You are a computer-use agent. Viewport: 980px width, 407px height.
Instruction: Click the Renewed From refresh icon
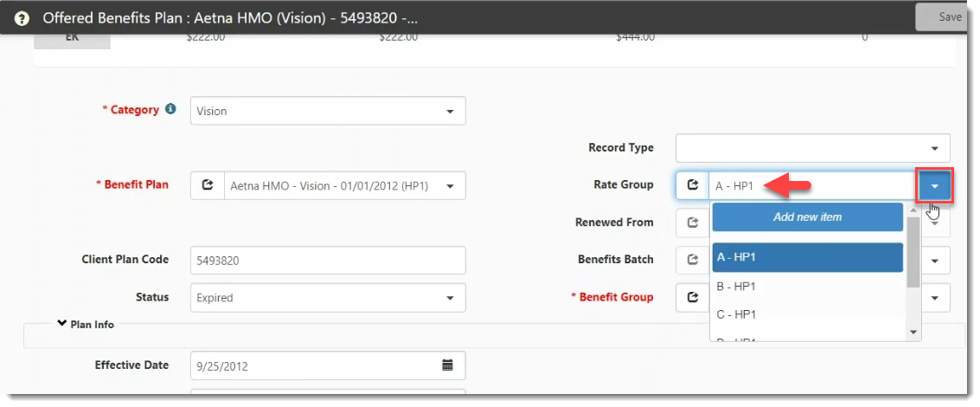(x=692, y=223)
